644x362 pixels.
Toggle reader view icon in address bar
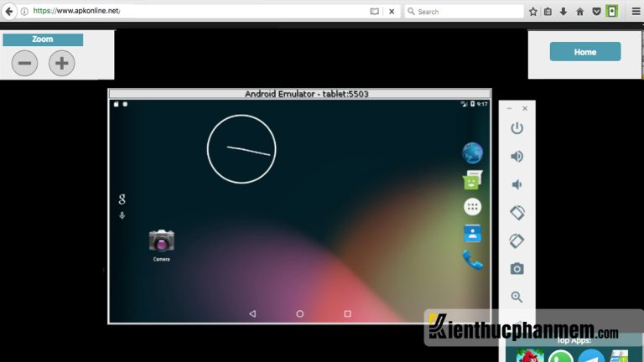[x=374, y=12]
